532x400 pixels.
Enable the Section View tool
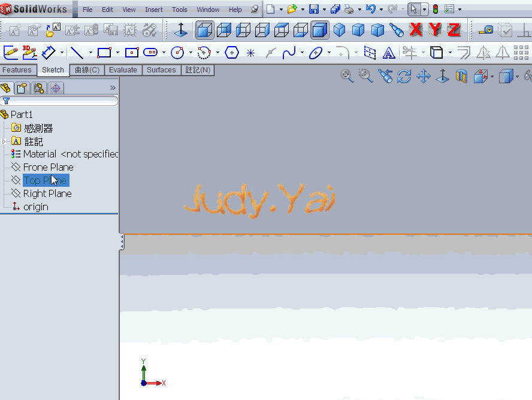461,76
